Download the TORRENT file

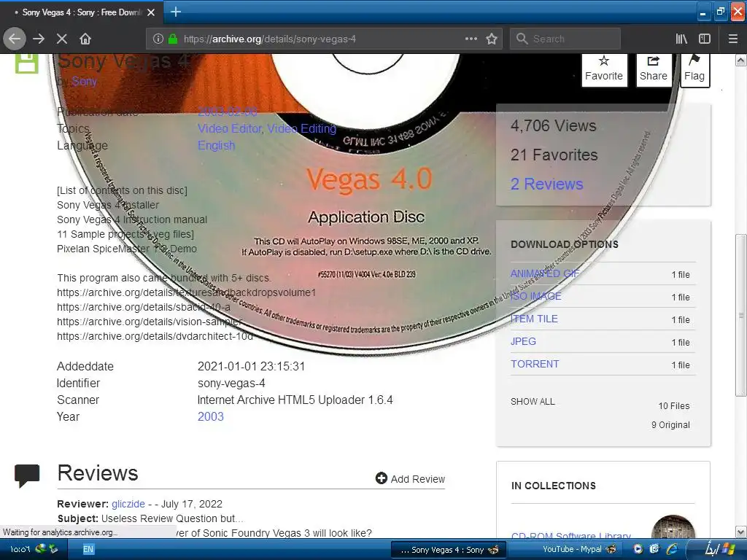(x=535, y=364)
